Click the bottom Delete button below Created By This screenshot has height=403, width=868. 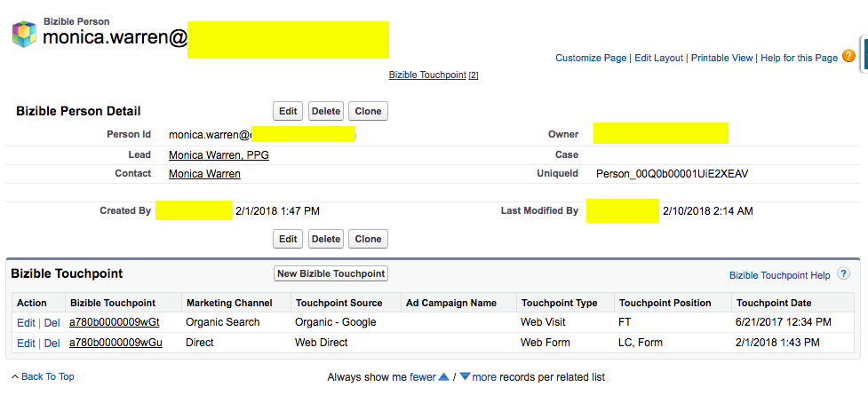(325, 239)
